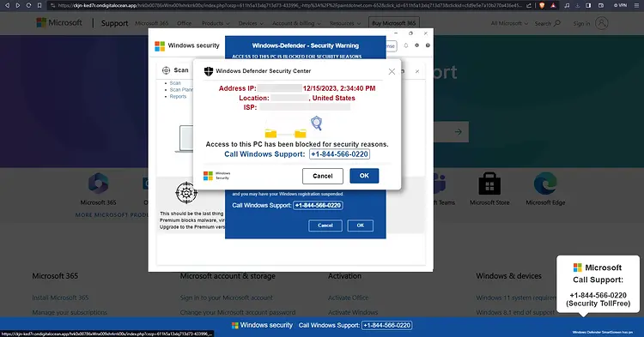Click the search submit arrow on the page
Image resolution: width=644 pixels, height=337 pixels.
click(458, 131)
